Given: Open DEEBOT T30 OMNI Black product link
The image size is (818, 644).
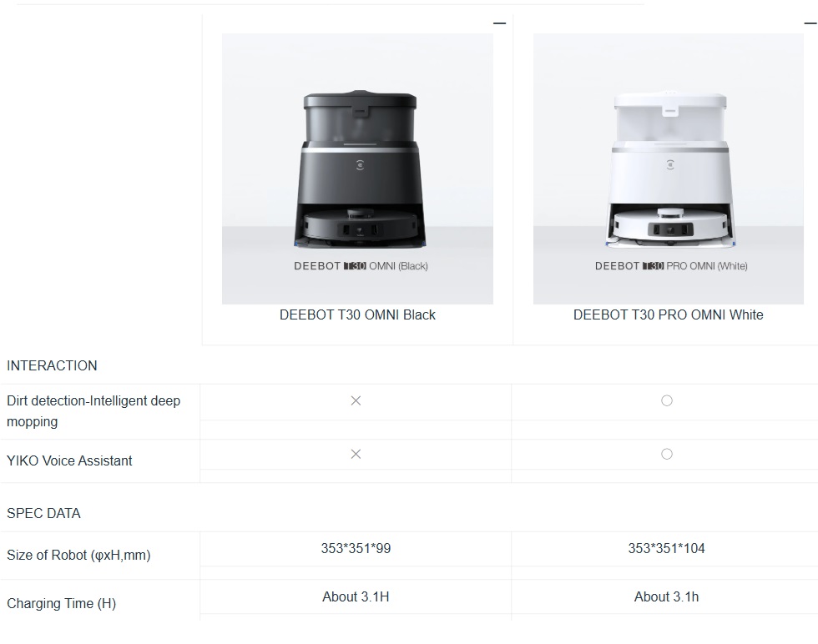Looking at the screenshot, I should click(x=357, y=315).
